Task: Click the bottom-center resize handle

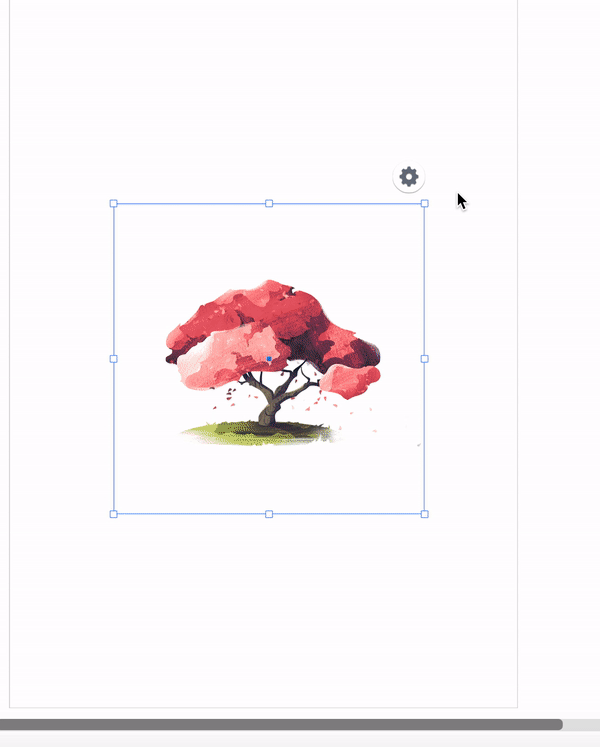Action: pos(269,514)
